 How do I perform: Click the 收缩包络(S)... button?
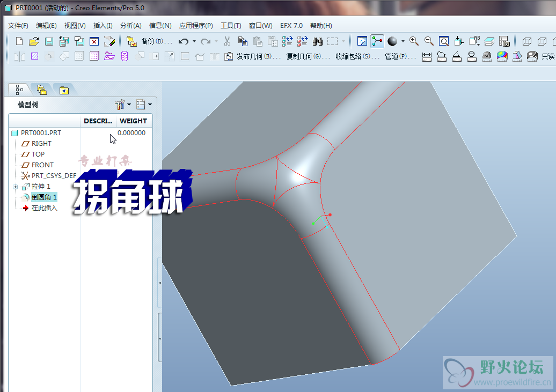(x=357, y=56)
